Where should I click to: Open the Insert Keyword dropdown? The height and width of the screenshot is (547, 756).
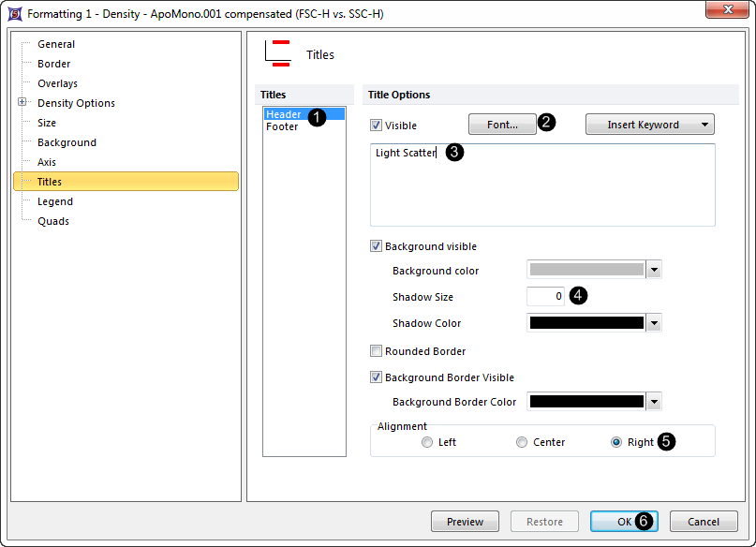pos(649,125)
